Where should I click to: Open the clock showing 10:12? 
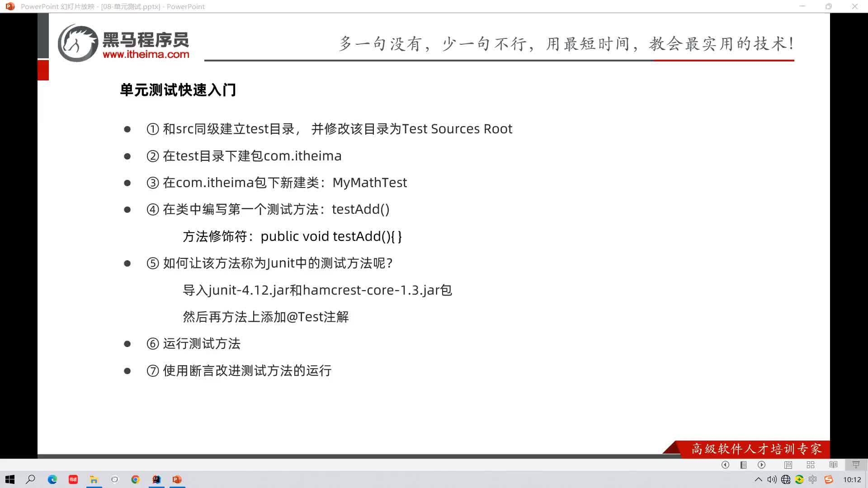click(852, 479)
